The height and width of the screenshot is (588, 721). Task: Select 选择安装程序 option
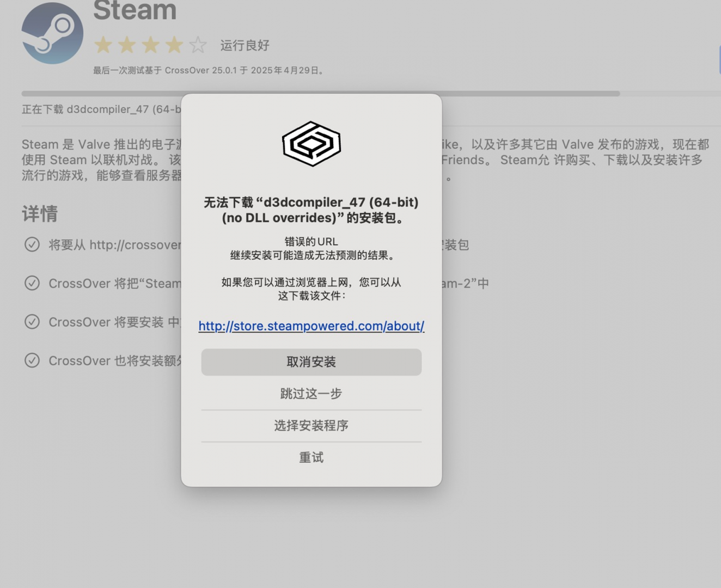311,426
